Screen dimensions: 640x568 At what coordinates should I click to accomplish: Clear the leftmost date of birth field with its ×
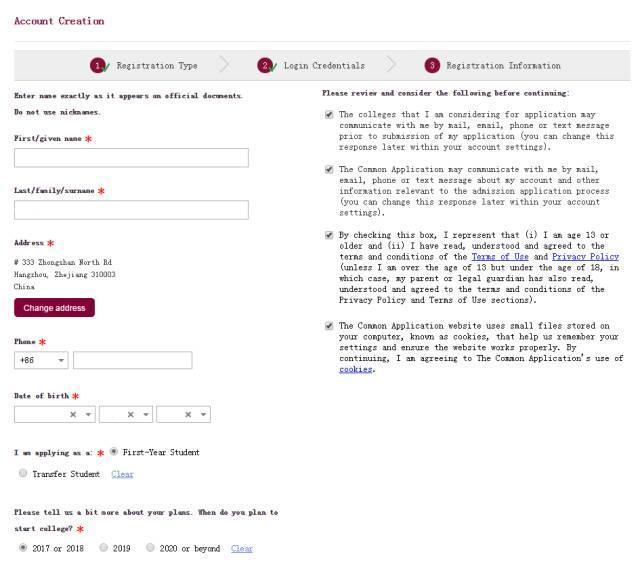pyautogui.click(x=73, y=415)
